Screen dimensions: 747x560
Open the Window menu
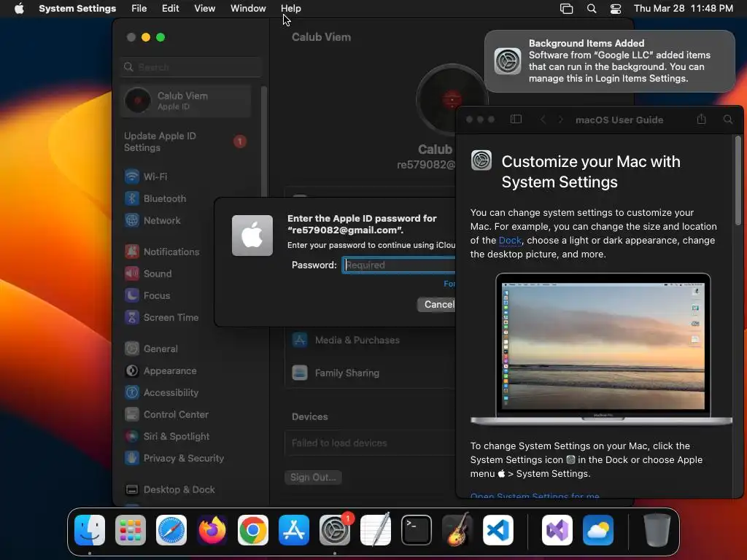(248, 8)
